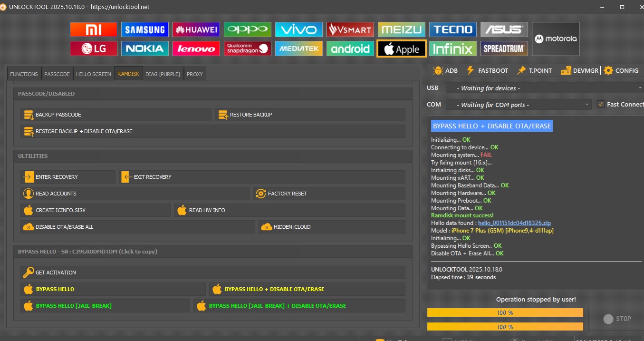Click the STOP button

click(x=617, y=319)
